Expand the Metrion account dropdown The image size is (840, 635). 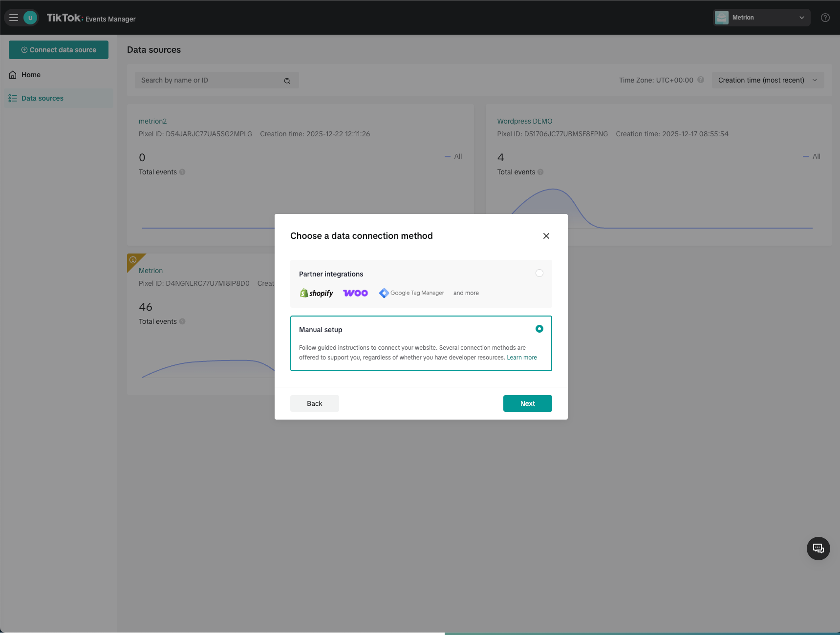click(761, 18)
